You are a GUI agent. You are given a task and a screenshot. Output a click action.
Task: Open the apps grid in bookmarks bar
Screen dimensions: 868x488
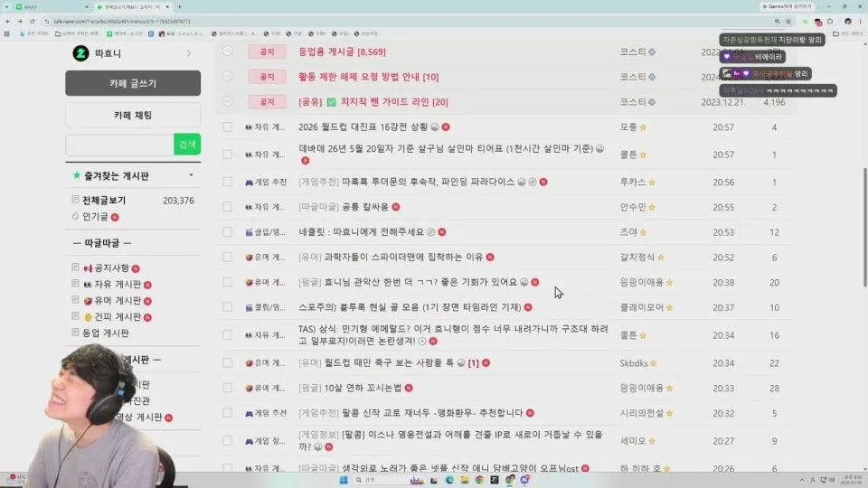click(6, 33)
